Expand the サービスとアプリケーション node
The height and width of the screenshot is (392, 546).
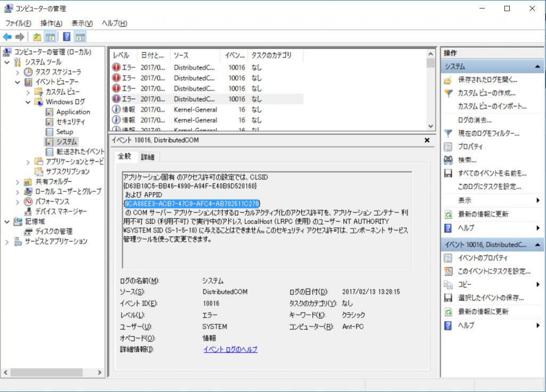7,242
